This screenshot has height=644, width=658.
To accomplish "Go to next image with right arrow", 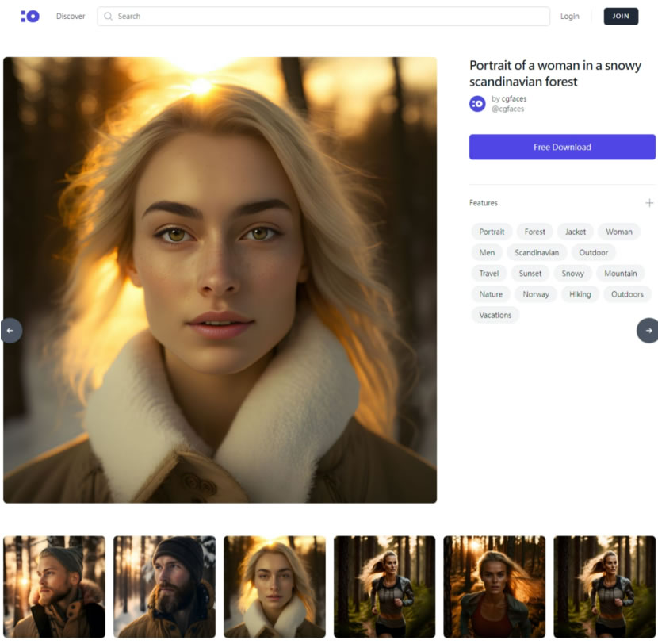I will coord(648,331).
